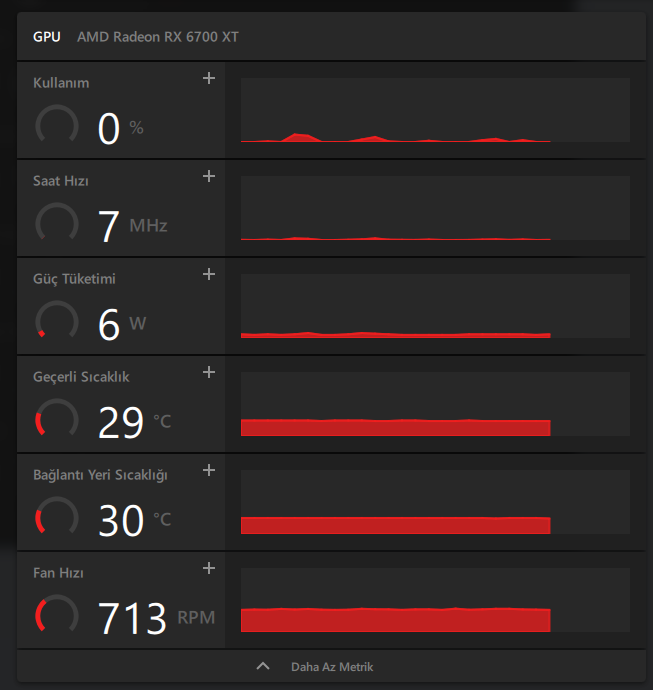Viewport: 653px width, 690px height.
Task: Click plus icon next to Saat Hızı
Action: coord(209,176)
